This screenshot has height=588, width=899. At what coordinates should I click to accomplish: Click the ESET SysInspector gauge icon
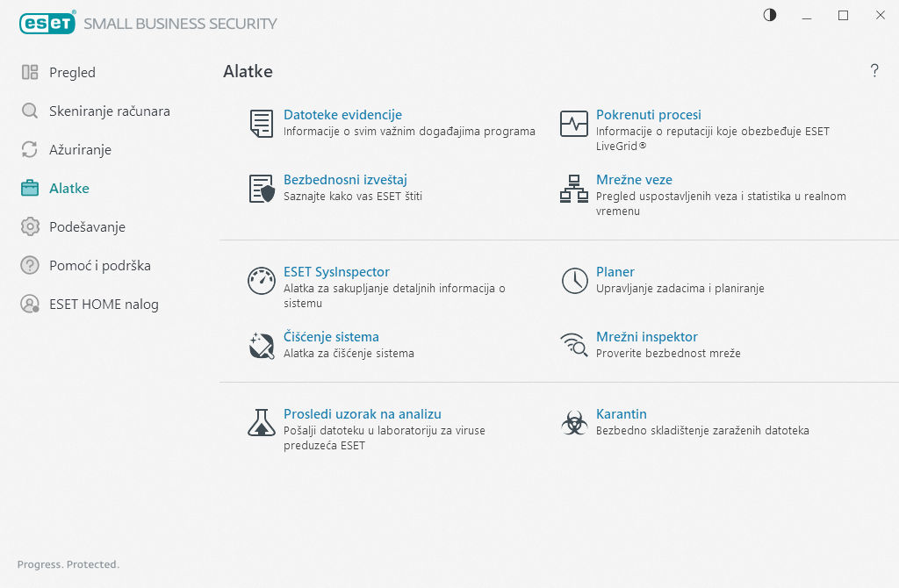262,281
